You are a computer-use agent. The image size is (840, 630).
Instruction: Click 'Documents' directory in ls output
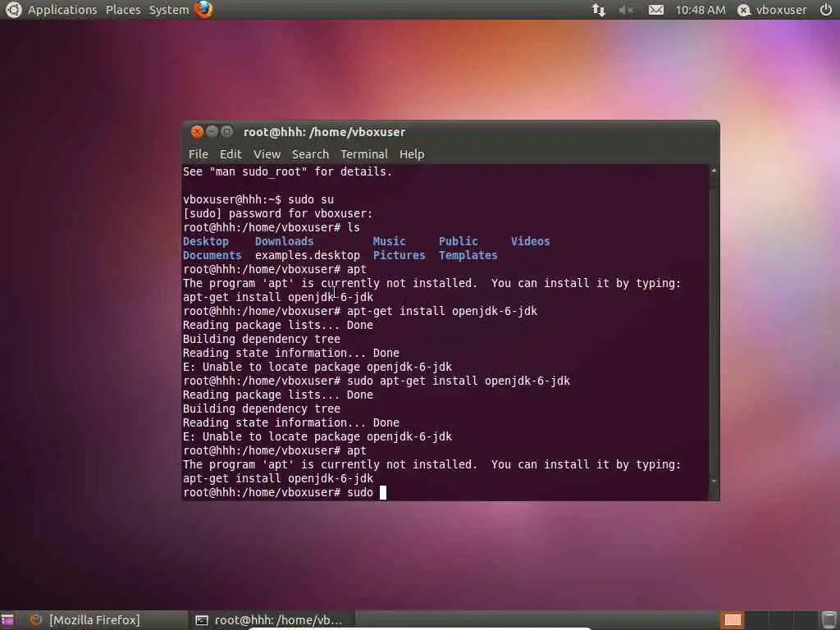point(212,255)
